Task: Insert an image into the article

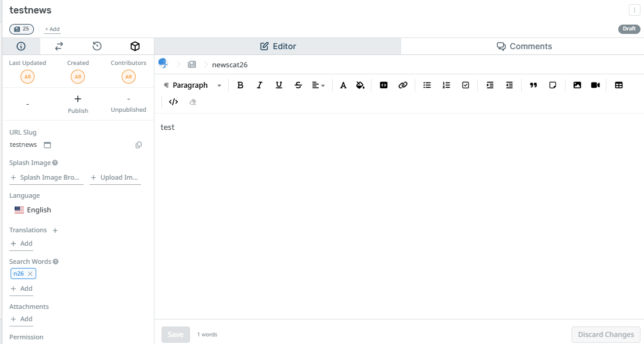Action: [577, 85]
